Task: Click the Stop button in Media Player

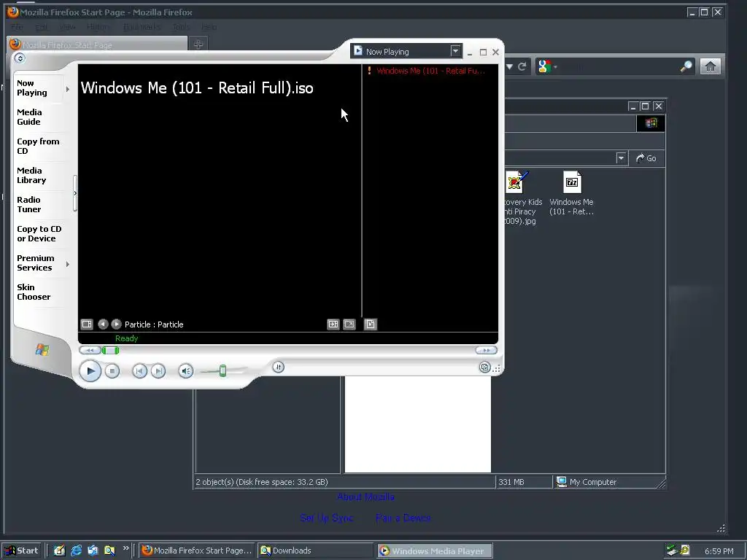Action: click(x=112, y=371)
